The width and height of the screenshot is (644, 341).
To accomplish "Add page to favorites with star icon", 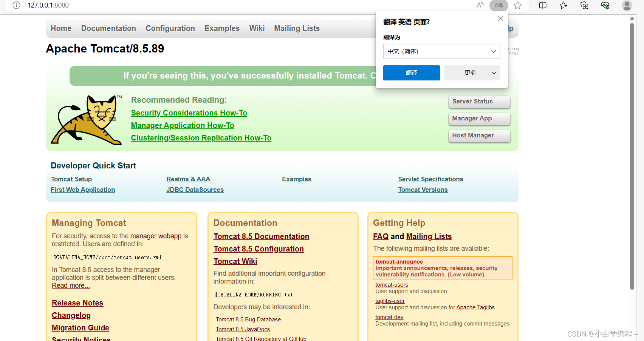I will (x=518, y=5).
